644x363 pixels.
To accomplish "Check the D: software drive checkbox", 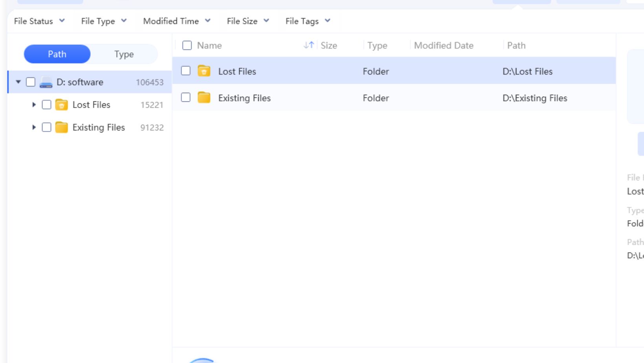I will tap(31, 82).
